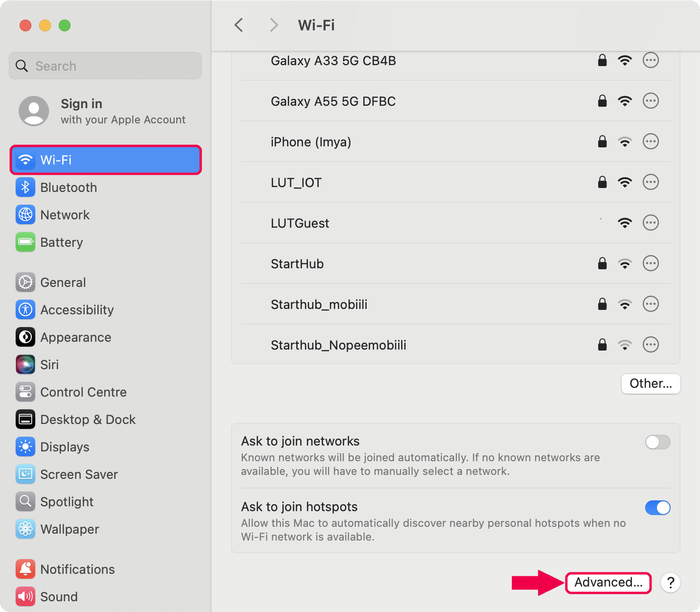Click the Other network button
700x612 pixels.
(651, 384)
